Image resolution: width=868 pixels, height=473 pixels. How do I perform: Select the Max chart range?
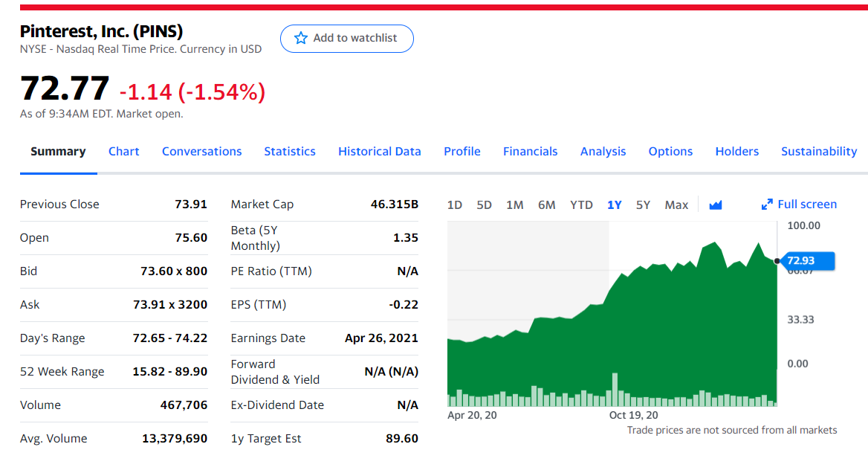[676, 205]
